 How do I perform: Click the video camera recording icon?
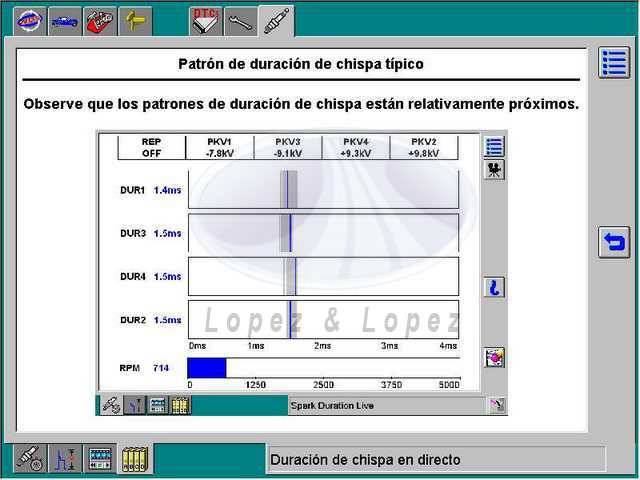click(494, 170)
